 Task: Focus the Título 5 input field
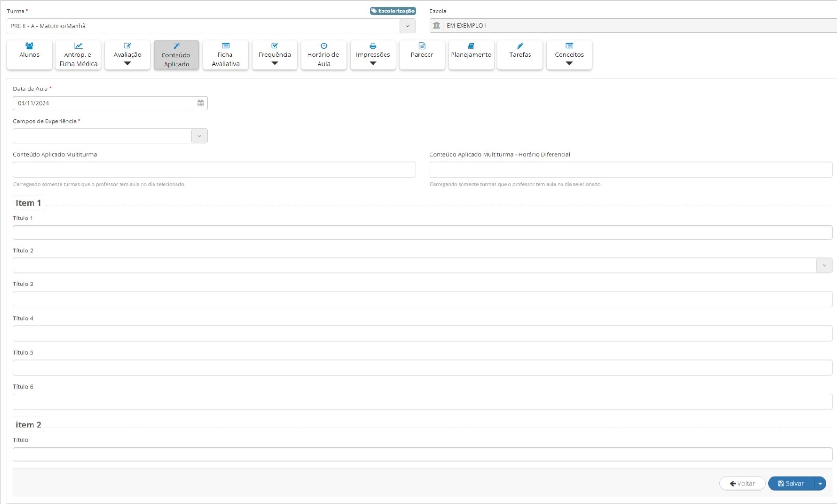click(x=422, y=368)
